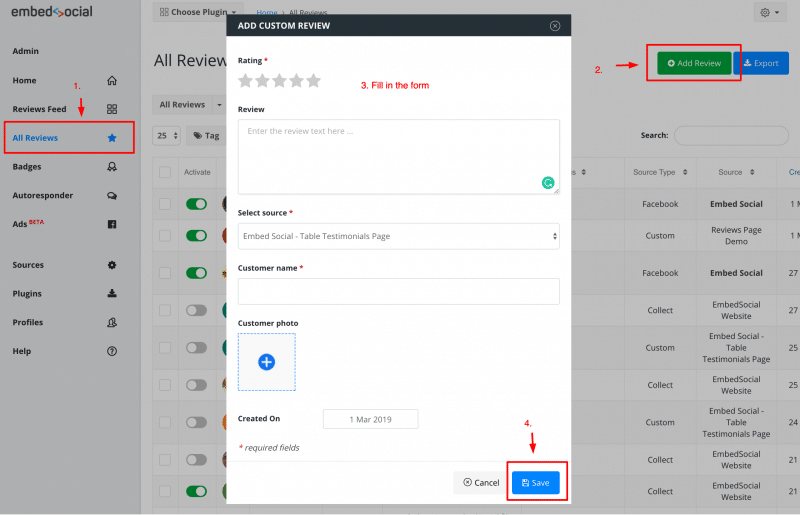Go to Home in sidebar menu
The width and height of the screenshot is (800, 515).
[x=24, y=81]
